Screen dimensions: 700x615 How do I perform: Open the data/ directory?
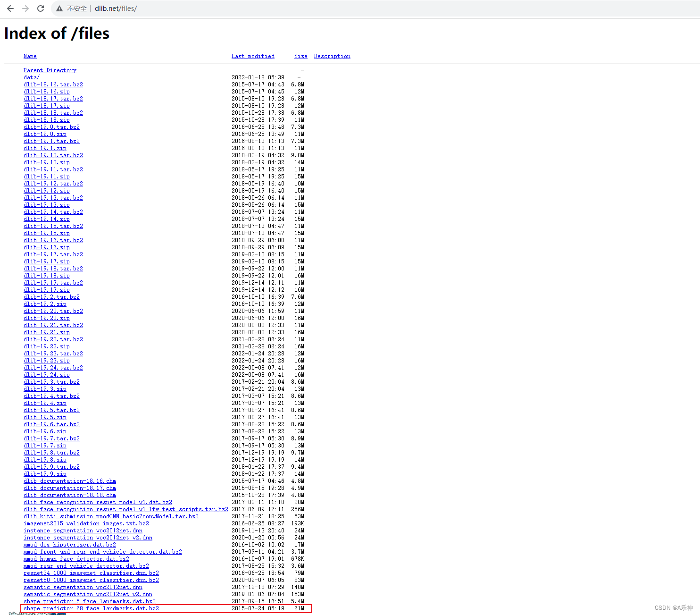pyautogui.click(x=31, y=77)
